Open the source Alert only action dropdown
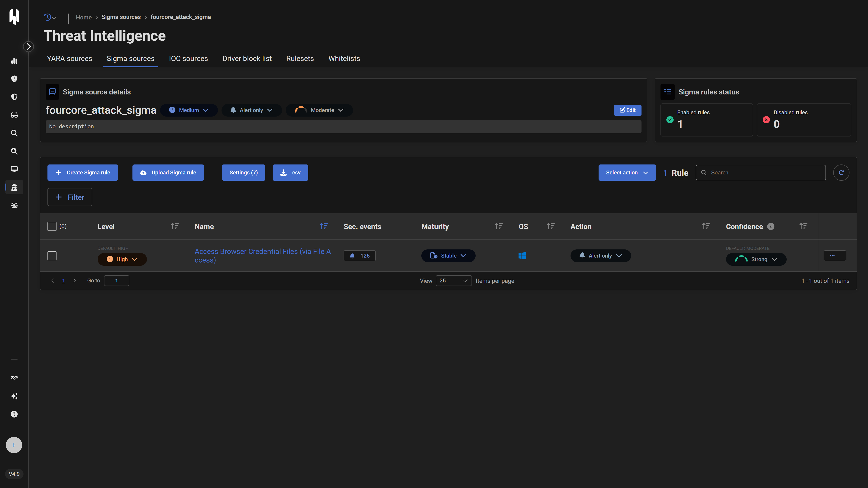The height and width of the screenshot is (488, 868). (x=251, y=110)
